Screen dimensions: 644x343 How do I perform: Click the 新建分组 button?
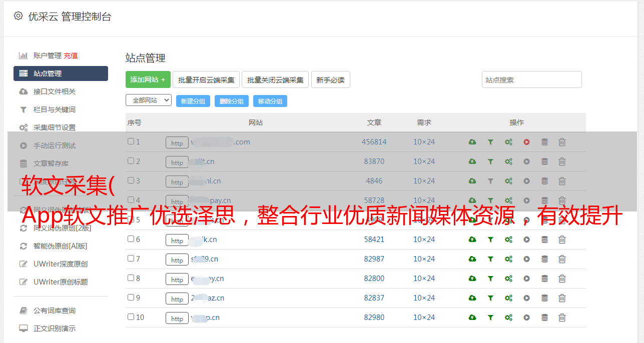193,101
